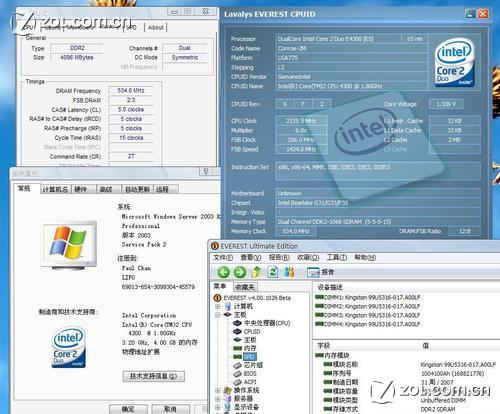Image resolution: width=500 pixels, height=414 pixels.
Task: Click the Refresh icon in EVEREST toolbar
Action: pos(273,272)
